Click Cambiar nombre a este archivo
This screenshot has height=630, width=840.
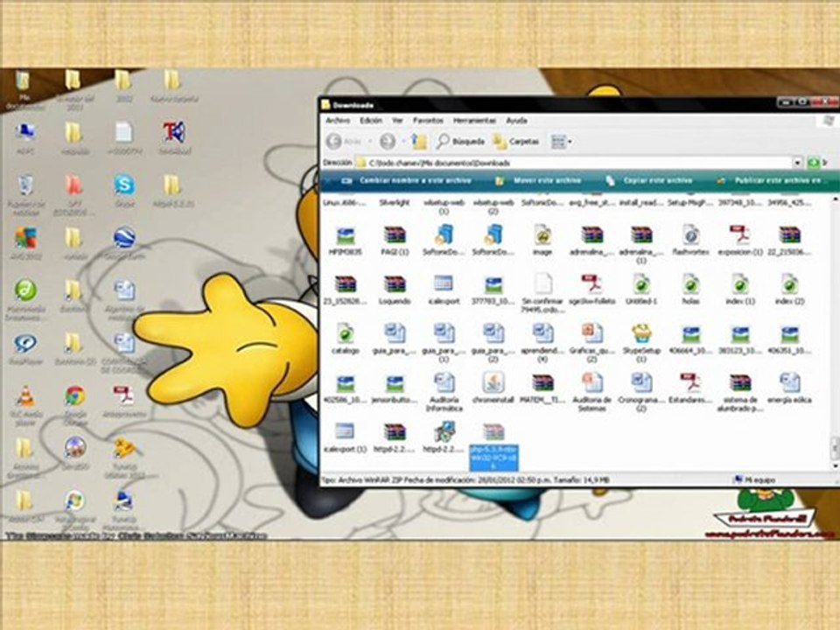[407, 180]
